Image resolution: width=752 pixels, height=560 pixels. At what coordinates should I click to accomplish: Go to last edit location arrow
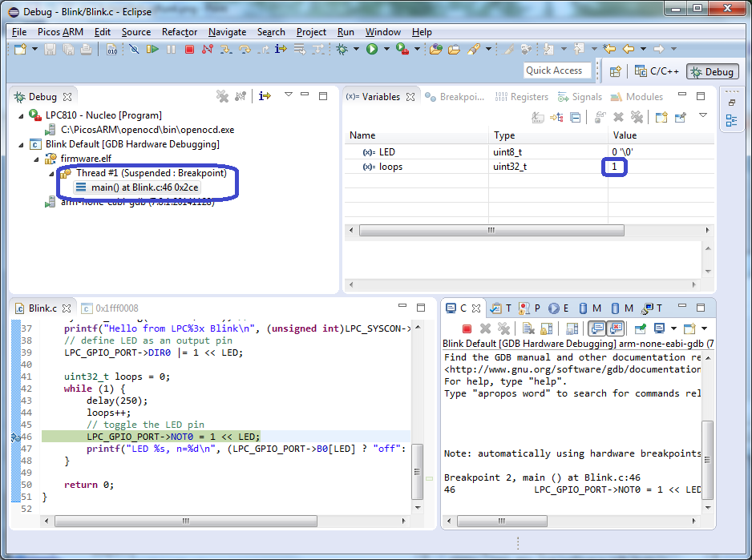tap(609, 49)
